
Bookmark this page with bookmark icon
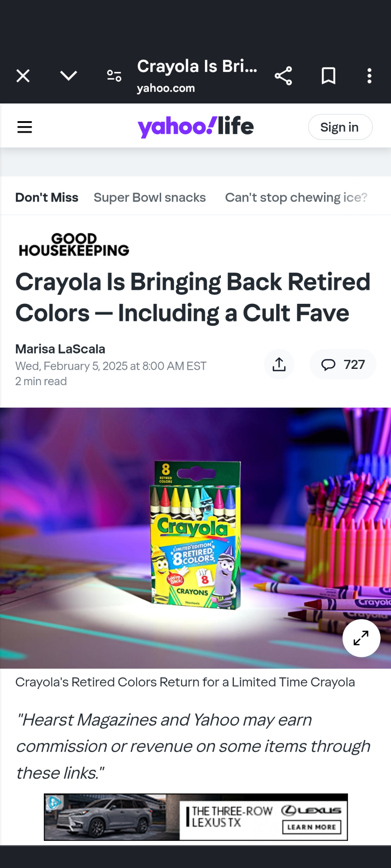(x=329, y=76)
